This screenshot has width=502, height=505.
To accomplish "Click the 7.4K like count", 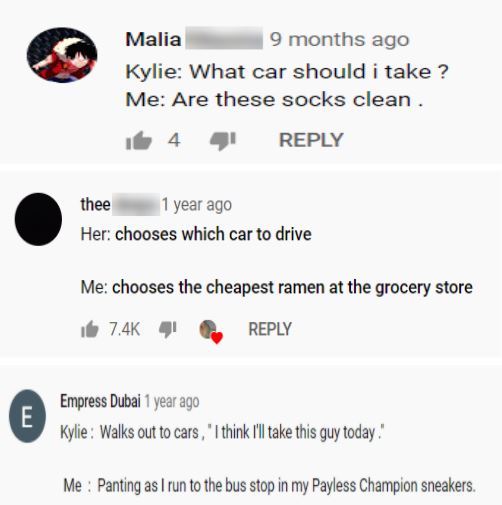I will pos(125,329).
